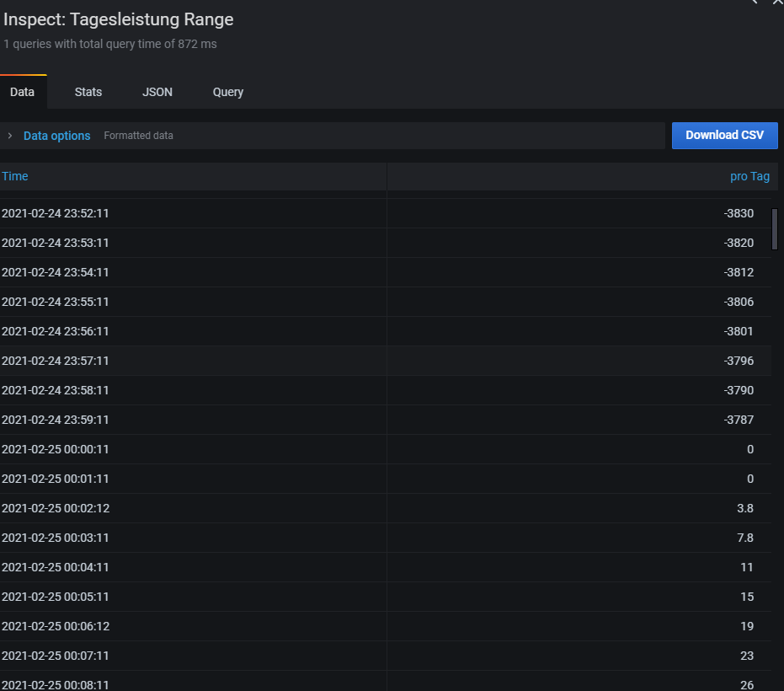
Task: Sort by the pro Tag column header
Action: 749,176
